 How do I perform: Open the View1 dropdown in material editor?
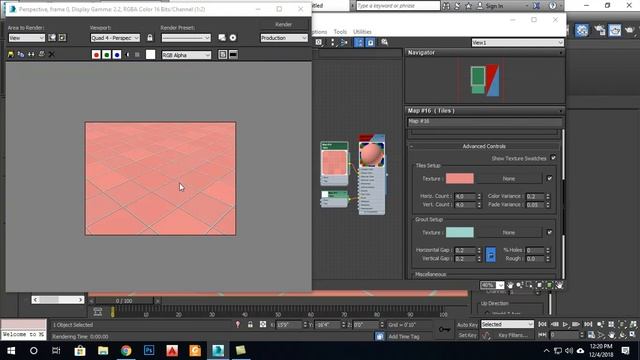point(517,43)
